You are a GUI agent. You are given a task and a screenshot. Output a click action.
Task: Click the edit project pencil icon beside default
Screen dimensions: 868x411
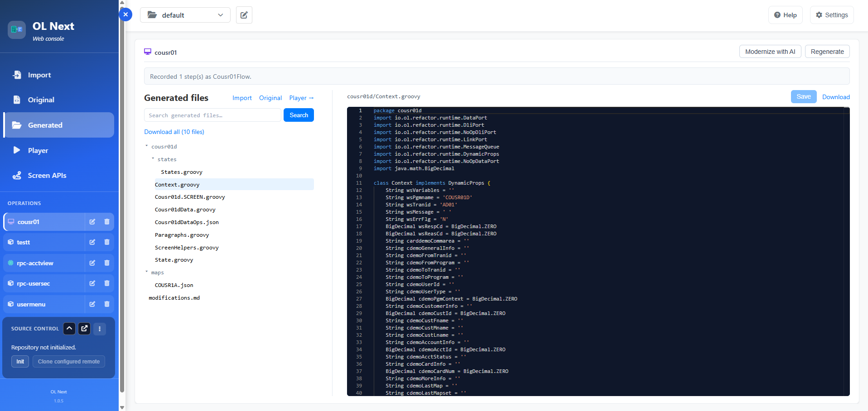click(x=244, y=15)
